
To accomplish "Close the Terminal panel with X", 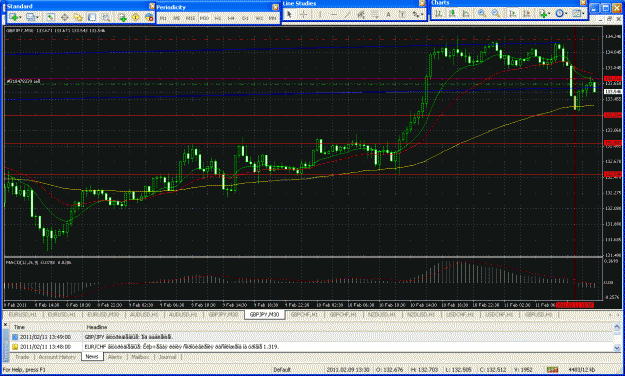I will tap(5, 325).
